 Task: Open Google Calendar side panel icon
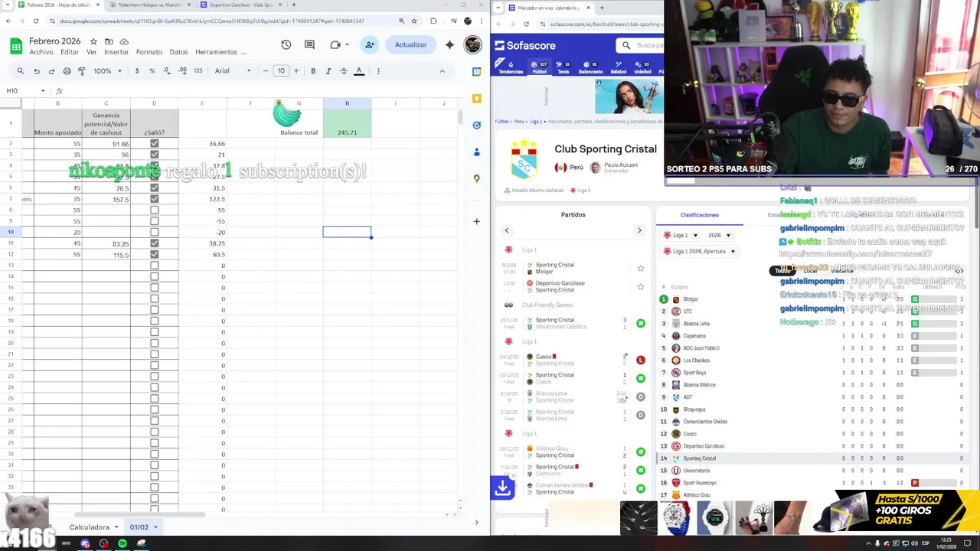tap(476, 71)
